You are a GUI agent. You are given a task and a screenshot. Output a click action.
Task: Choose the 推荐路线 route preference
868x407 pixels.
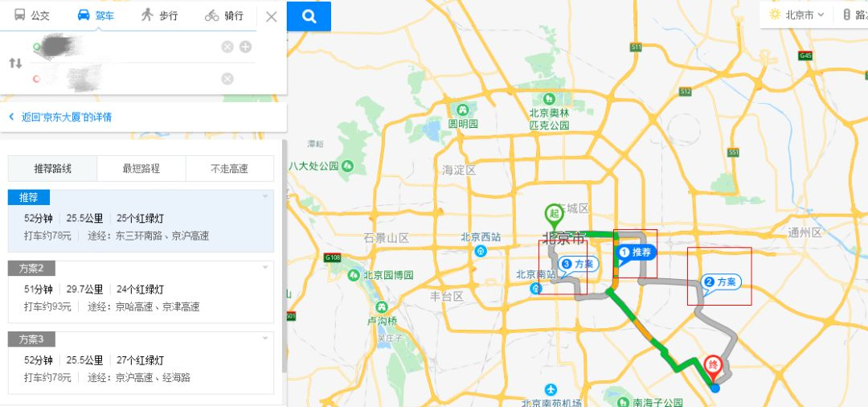pos(52,168)
